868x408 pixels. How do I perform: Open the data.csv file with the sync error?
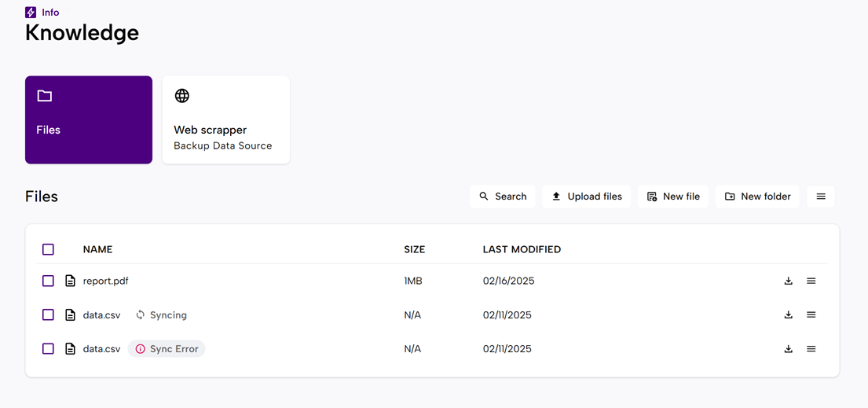pyautogui.click(x=101, y=349)
